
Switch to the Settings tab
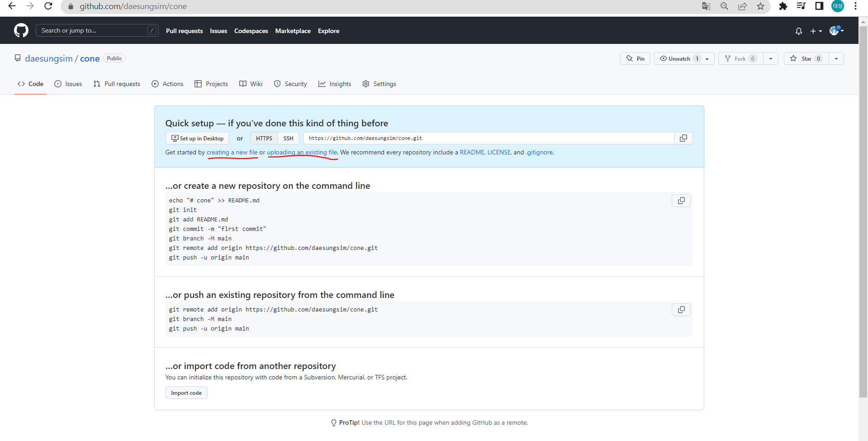(x=379, y=84)
